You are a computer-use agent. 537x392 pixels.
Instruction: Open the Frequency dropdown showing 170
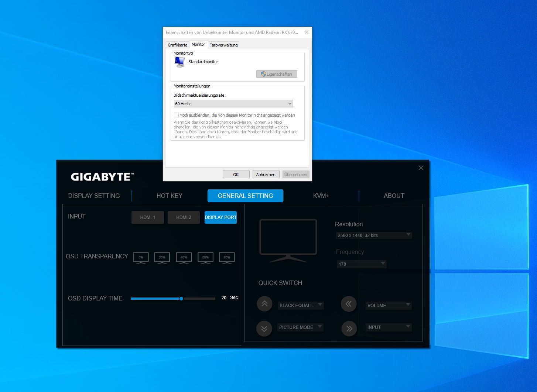point(362,264)
